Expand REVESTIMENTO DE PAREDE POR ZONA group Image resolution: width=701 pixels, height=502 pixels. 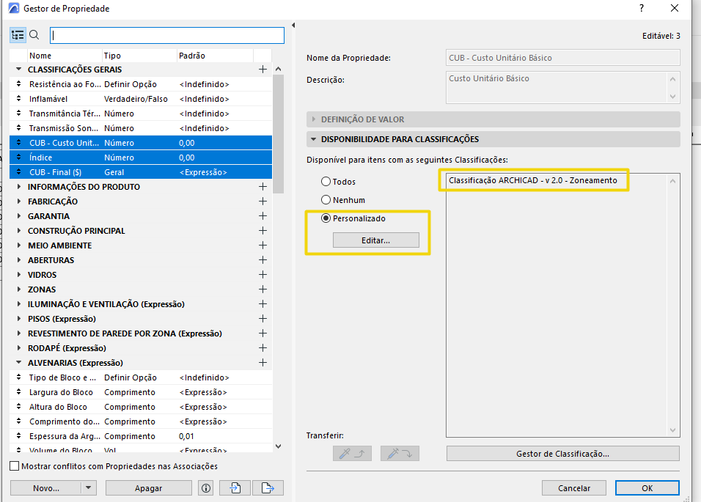(18, 333)
